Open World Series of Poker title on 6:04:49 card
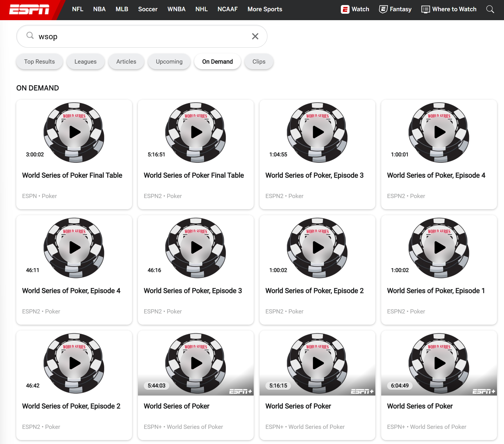This screenshot has width=504, height=444. click(x=420, y=406)
